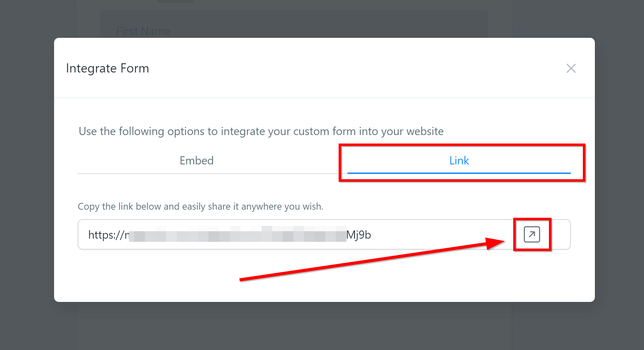Switch to the Embed tab
Viewport: 644px width, 350px height.
197,161
